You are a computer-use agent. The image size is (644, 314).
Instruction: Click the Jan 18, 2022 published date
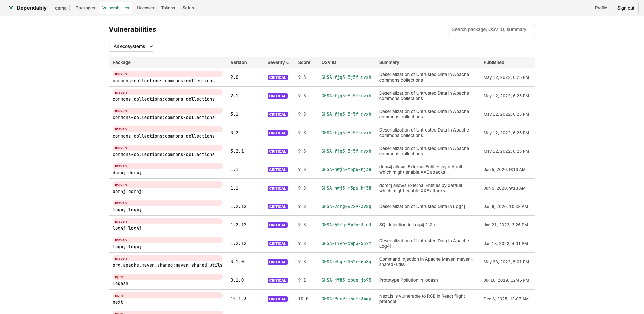(505, 244)
